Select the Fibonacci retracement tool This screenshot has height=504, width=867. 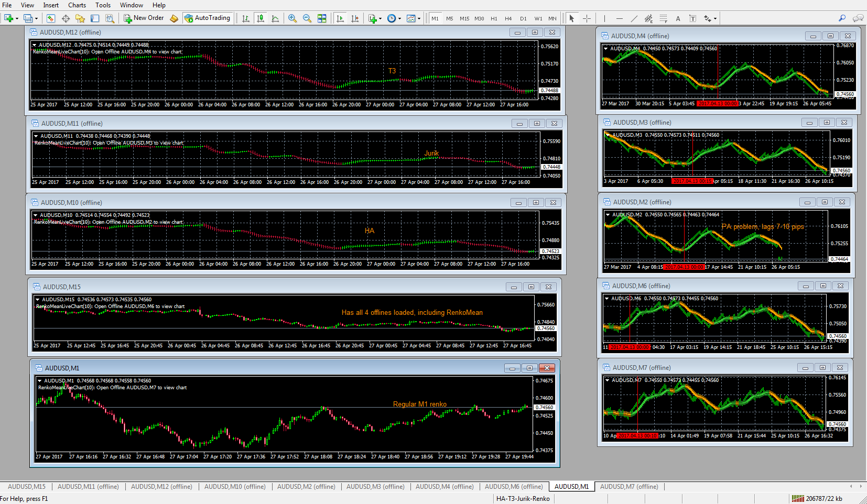664,18
